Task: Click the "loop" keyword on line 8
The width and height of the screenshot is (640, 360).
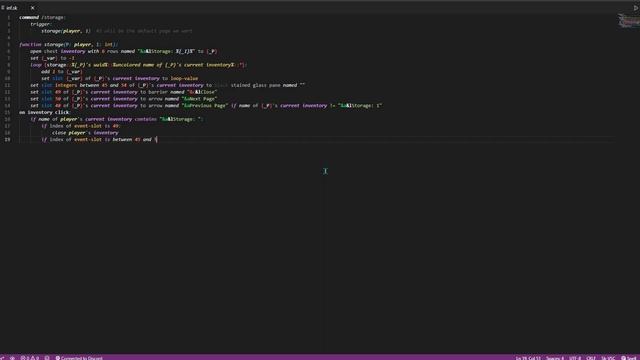Action: point(36,65)
